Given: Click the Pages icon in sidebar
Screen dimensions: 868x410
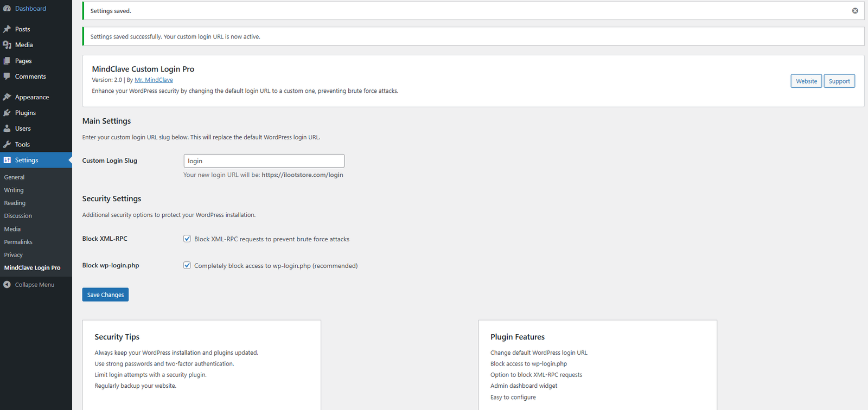Looking at the screenshot, I should 7,61.
